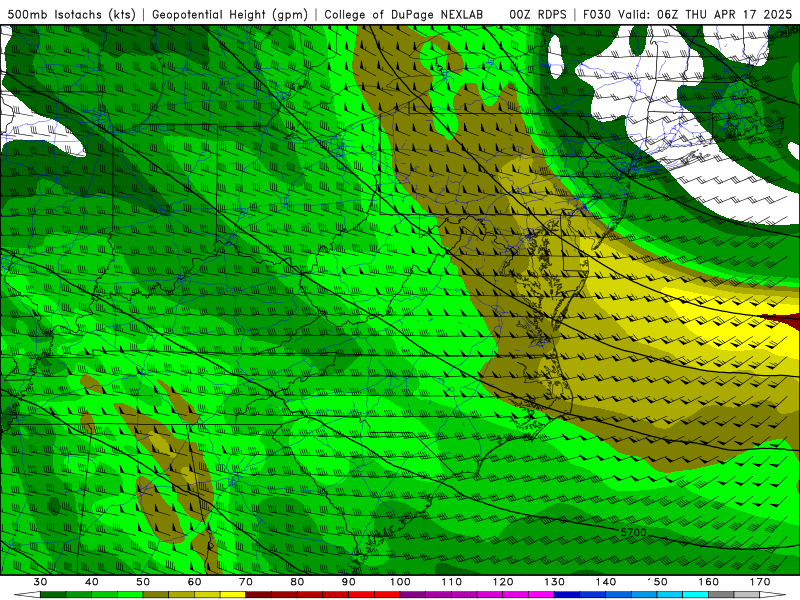
Task: Select the bright yellow 65-70 kt legend swatch
Action: click(x=233, y=595)
